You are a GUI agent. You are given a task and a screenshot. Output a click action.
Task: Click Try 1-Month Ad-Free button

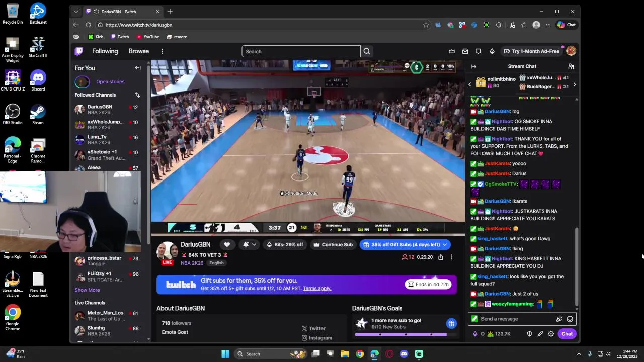pos(531,51)
